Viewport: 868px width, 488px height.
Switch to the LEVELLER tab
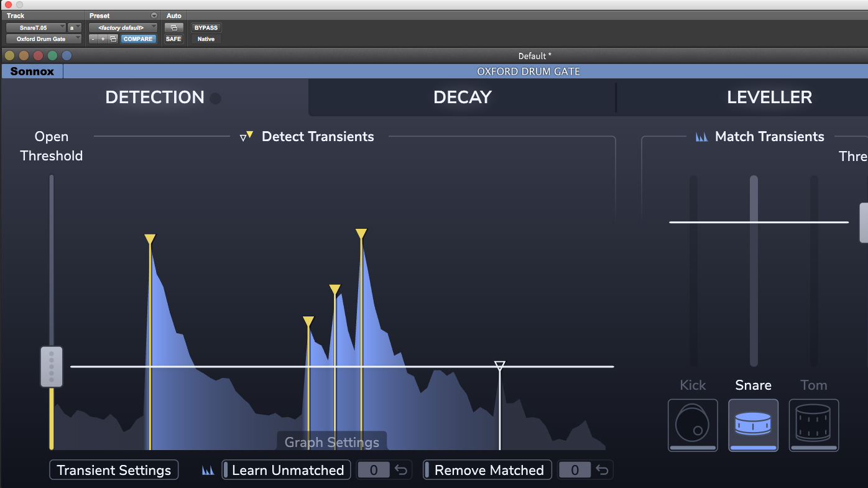(x=769, y=98)
